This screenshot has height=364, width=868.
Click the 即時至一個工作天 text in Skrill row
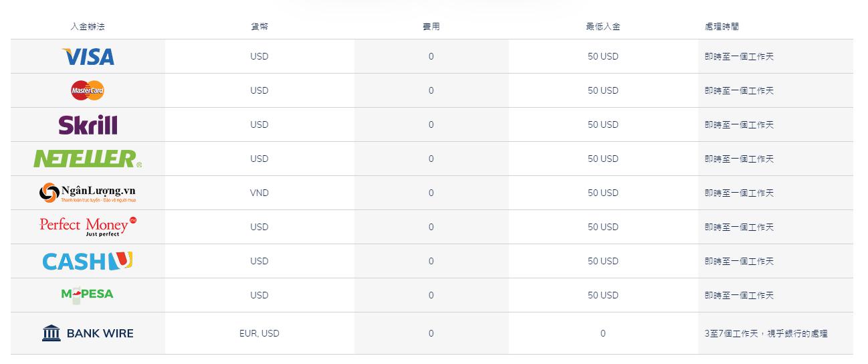tap(739, 124)
